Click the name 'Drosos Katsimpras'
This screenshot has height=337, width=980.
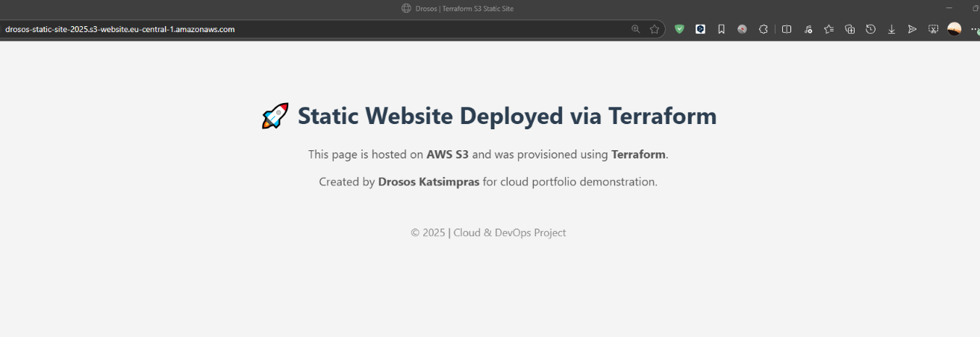pyautogui.click(x=429, y=182)
